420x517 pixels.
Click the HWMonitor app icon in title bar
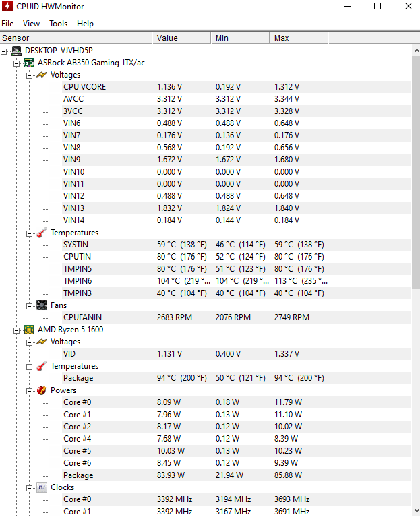click(x=7, y=6)
